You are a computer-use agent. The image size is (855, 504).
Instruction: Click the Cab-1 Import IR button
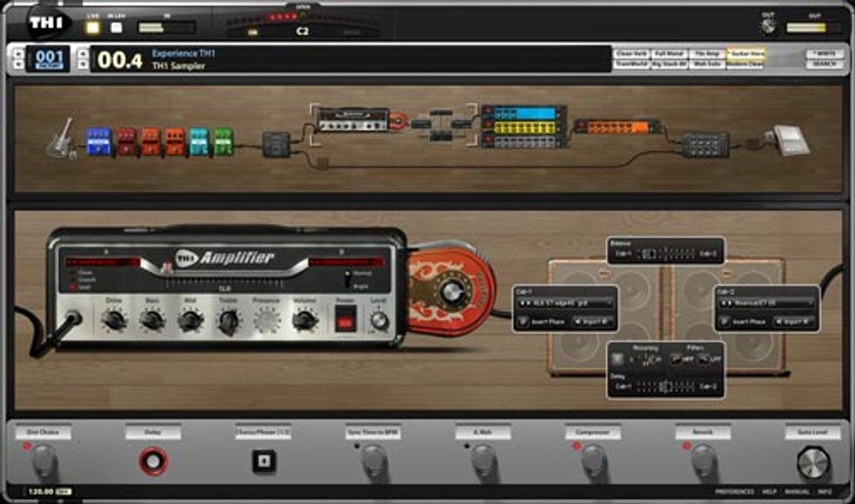(592, 322)
